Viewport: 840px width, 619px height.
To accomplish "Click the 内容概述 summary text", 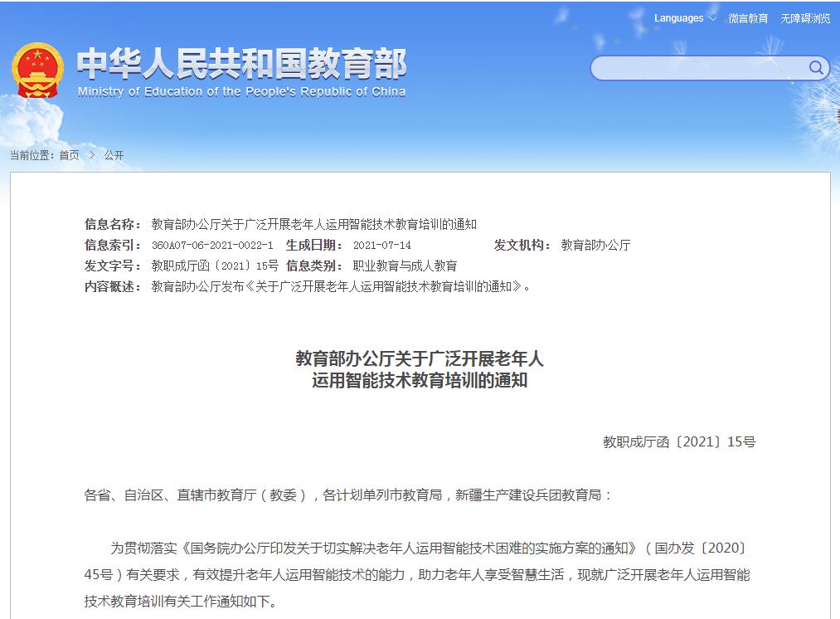I will coord(341,287).
